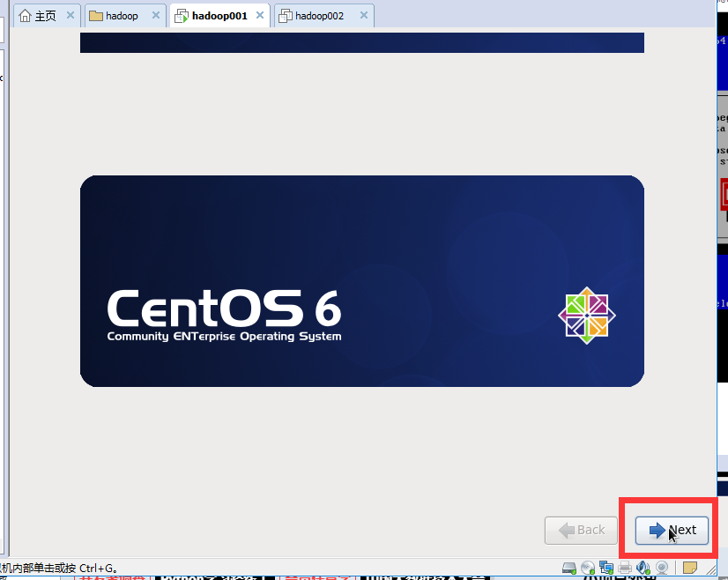Click the hard disk status icon
The height and width of the screenshot is (580, 728).
point(569,568)
